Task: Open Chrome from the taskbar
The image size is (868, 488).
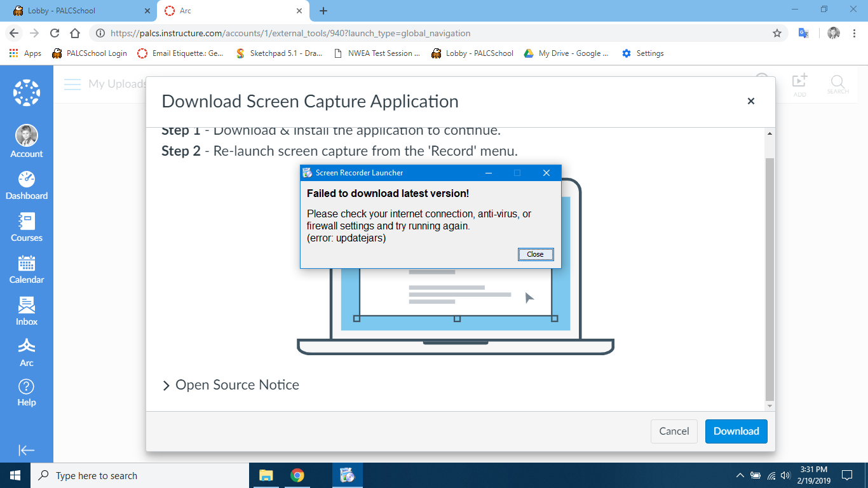Action: click(x=297, y=475)
